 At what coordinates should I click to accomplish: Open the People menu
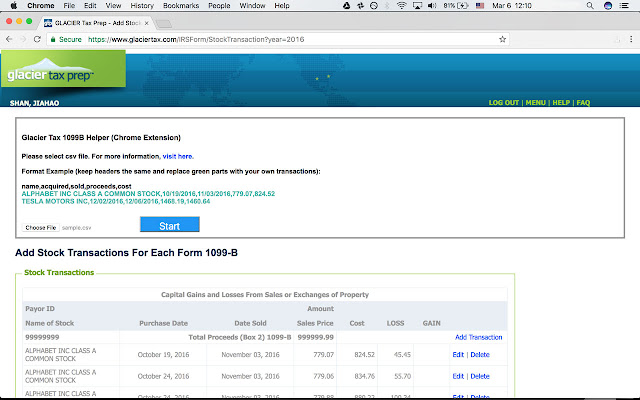(x=219, y=6)
